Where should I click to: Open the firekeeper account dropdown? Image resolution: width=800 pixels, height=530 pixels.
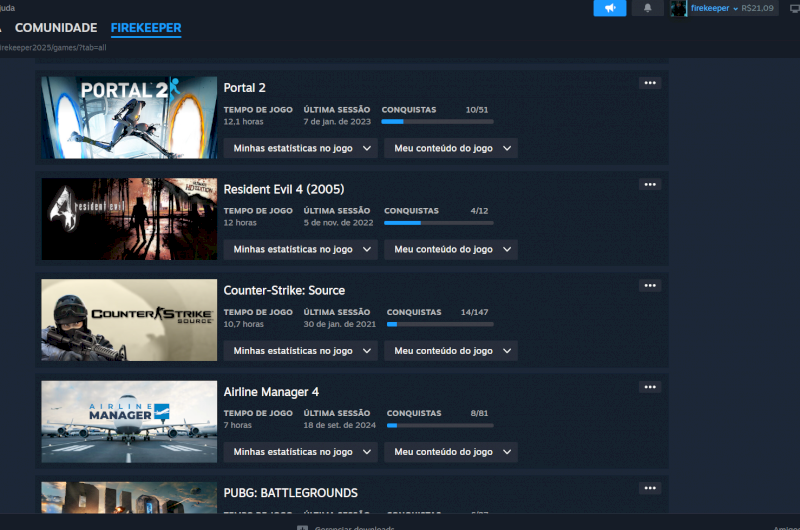pyautogui.click(x=714, y=8)
